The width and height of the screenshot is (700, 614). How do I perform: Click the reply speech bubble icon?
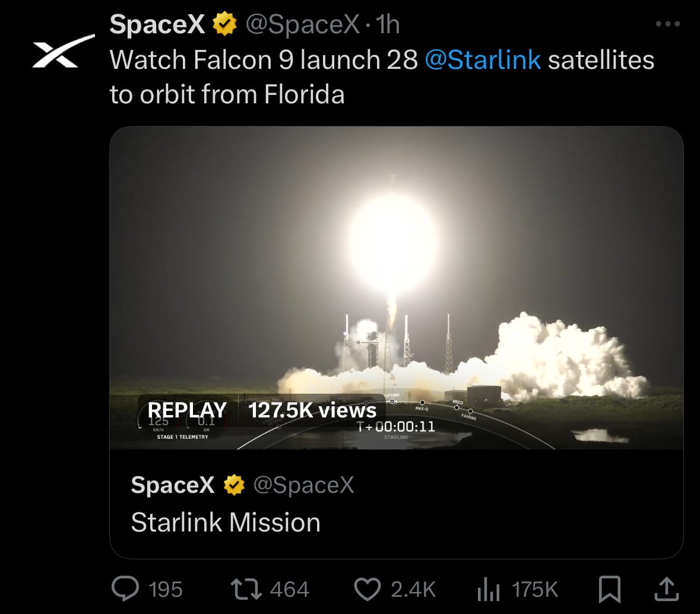pos(125,588)
